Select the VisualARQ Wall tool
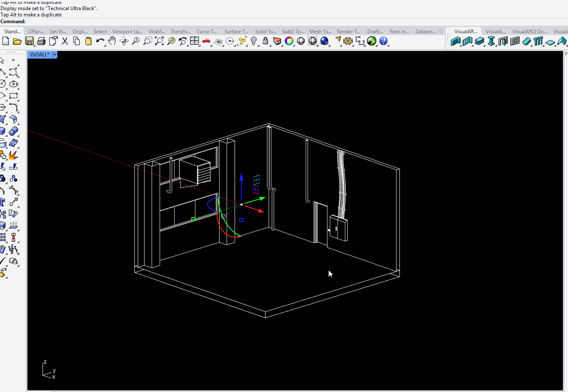The height and width of the screenshot is (392, 568). click(455, 41)
